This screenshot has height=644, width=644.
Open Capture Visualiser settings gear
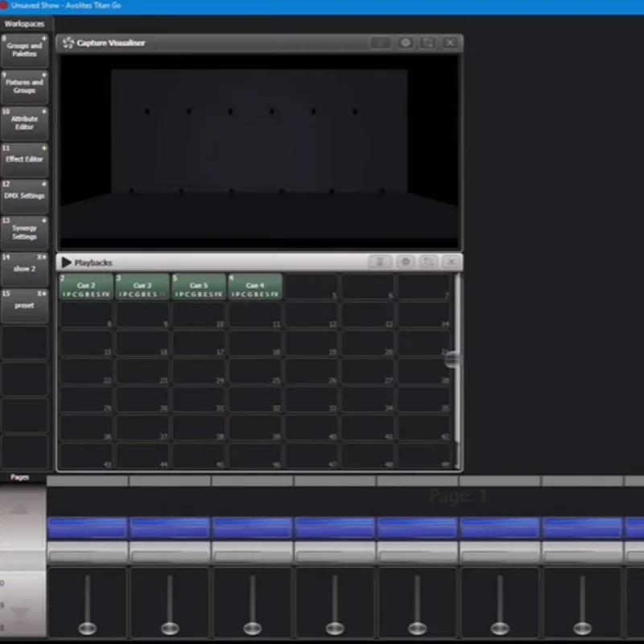(406, 43)
